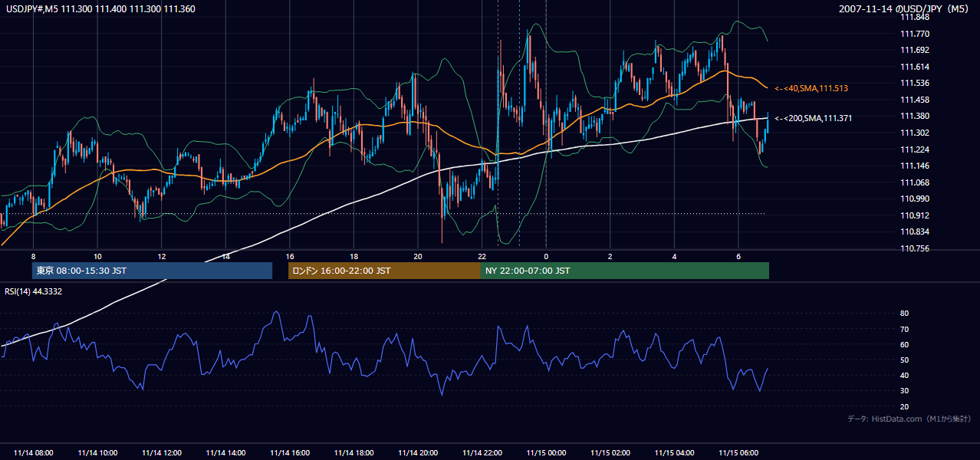
Task: Click price axis value 111.536
Action: [x=914, y=83]
